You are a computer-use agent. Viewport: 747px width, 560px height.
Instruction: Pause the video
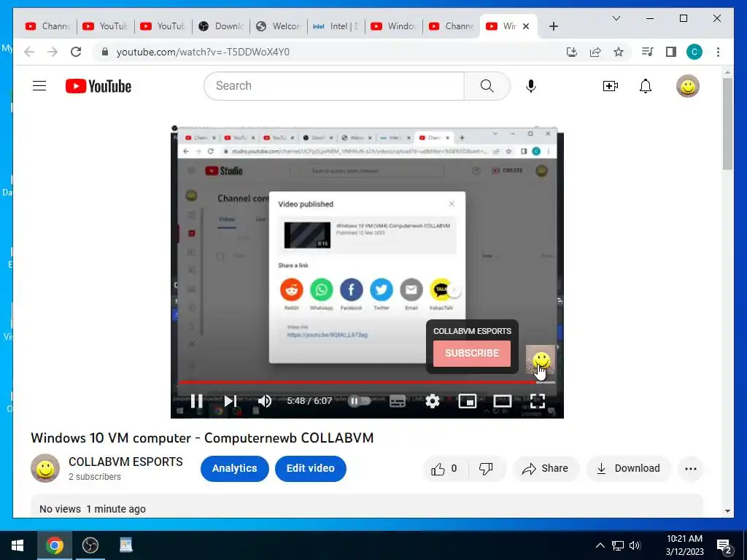[x=196, y=401]
